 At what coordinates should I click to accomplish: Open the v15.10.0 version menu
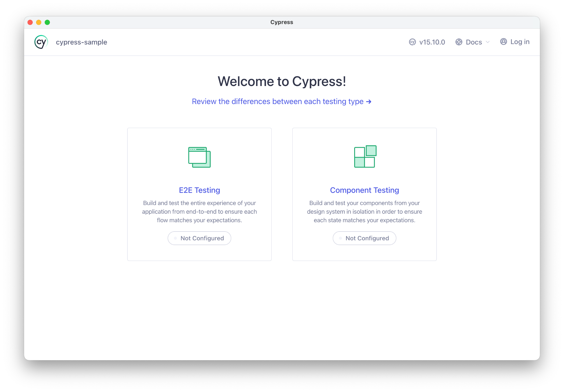(x=432, y=42)
